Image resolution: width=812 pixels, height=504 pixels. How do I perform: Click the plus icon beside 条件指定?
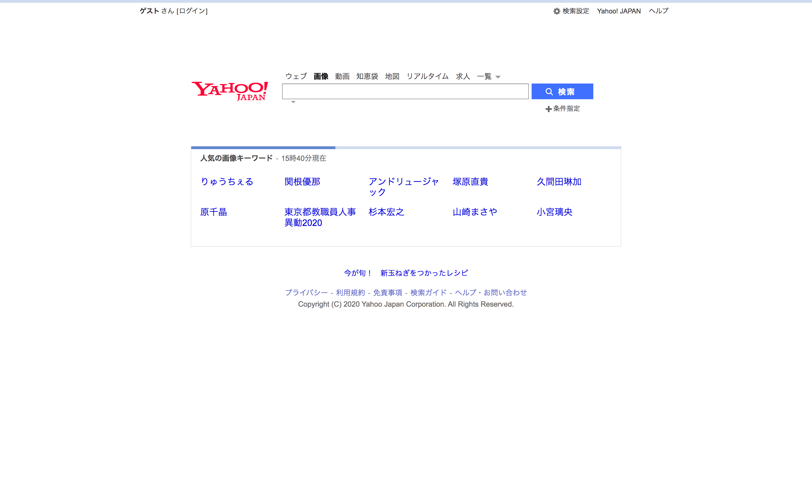[548, 109]
